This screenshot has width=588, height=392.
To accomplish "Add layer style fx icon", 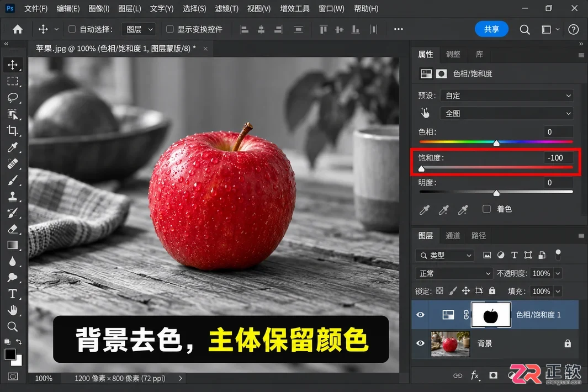I will point(475,375).
